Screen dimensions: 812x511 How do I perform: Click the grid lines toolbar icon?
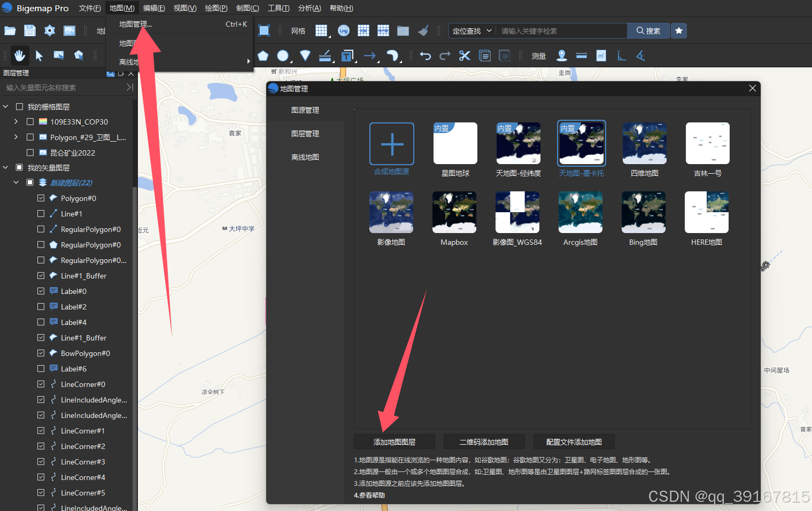point(321,30)
